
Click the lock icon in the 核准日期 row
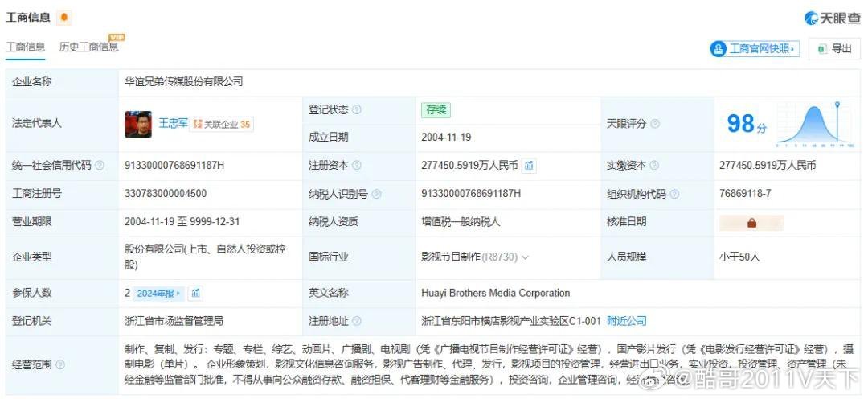[x=751, y=223]
